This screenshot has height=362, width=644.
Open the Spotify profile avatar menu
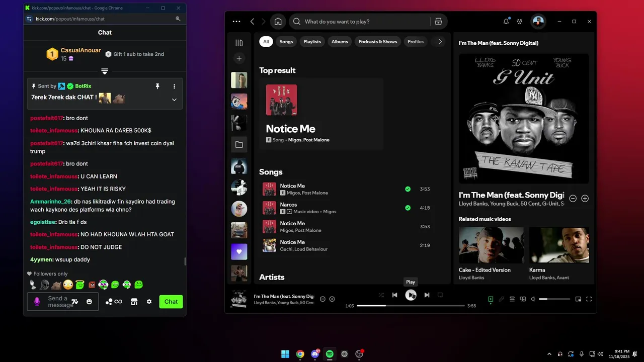(x=538, y=21)
